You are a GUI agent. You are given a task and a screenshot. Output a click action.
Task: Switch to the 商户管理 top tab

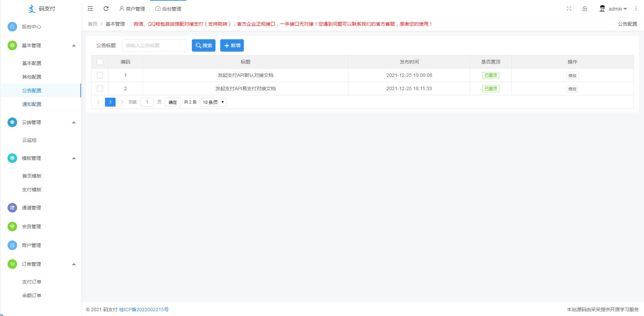point(132,9)
